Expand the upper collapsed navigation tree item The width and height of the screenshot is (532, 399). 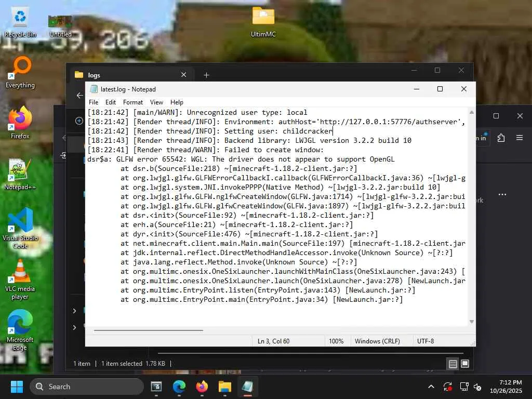pyautogui.click(x=74, y=311)
